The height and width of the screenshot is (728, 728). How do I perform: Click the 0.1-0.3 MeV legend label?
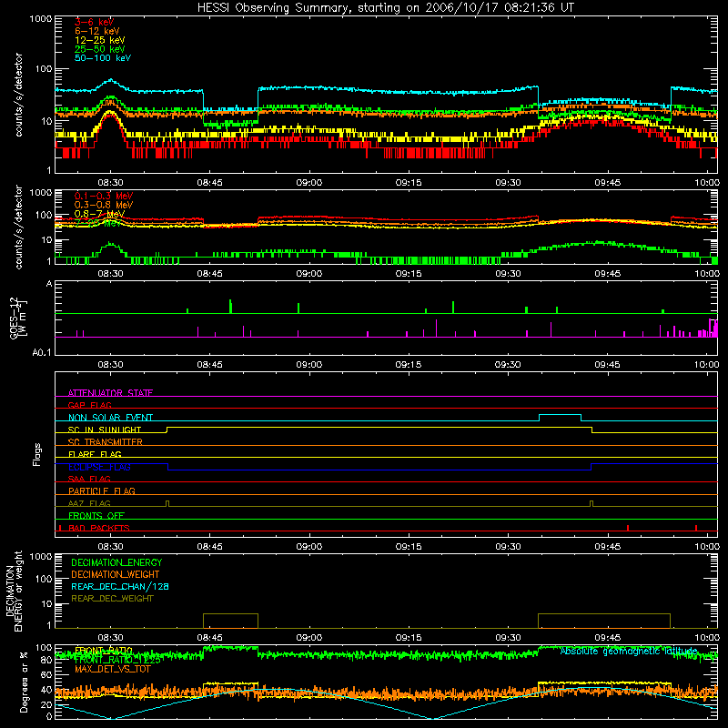click(x=104, y=196)
